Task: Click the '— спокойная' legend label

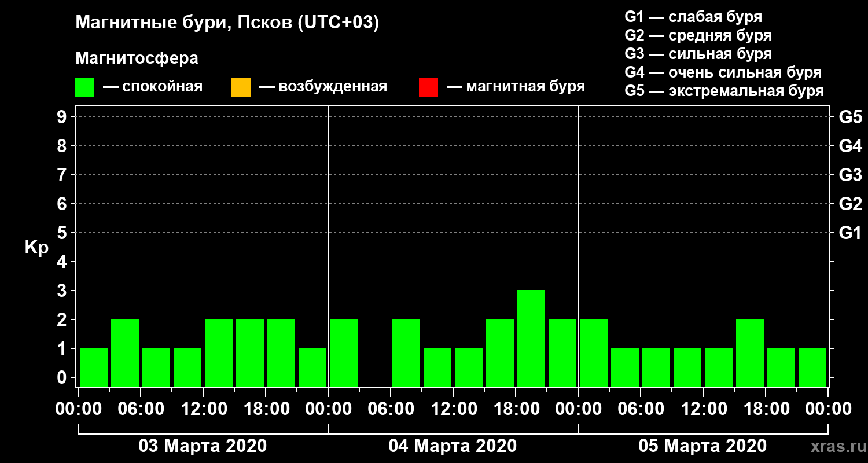Action: tap(153, 87)
